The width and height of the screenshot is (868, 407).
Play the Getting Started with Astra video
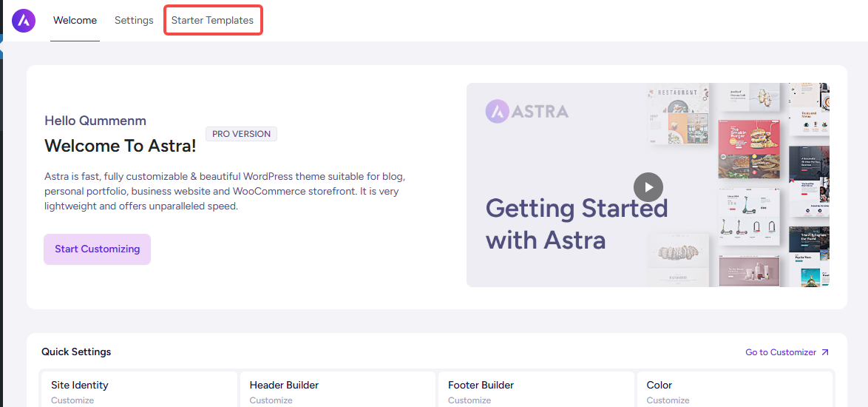[x=648, y=186]
